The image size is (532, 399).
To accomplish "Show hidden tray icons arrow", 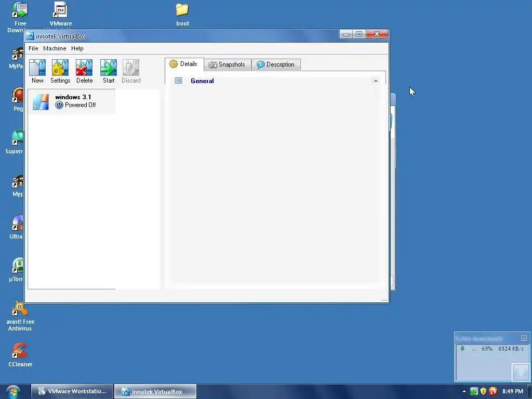I will coord(464,392).
